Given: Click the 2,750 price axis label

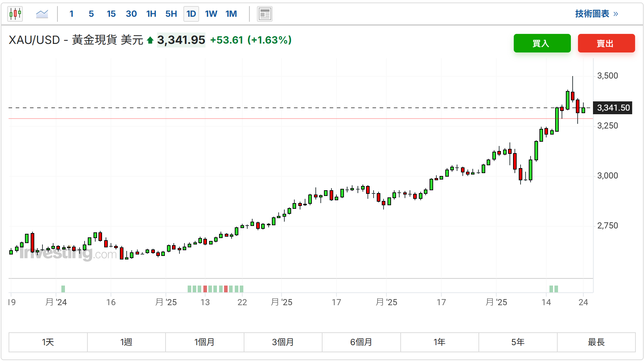Looking at the screenshot, I should pos(608,226).
